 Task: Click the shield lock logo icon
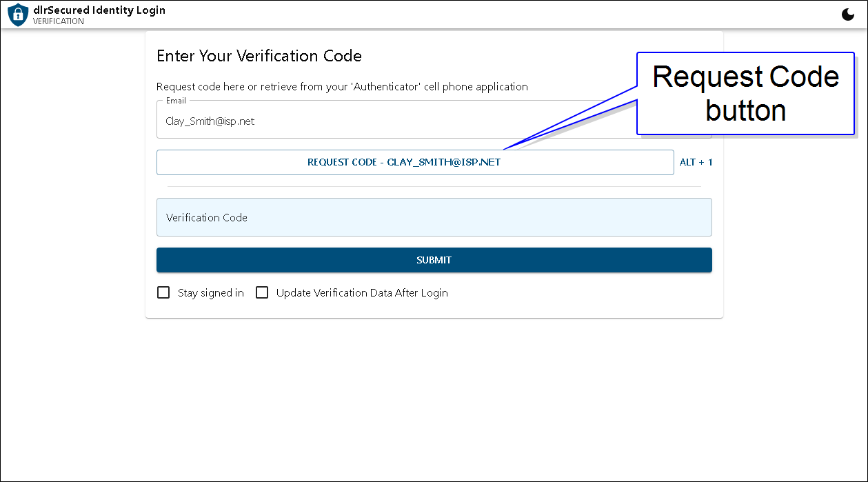click(18, 14)
